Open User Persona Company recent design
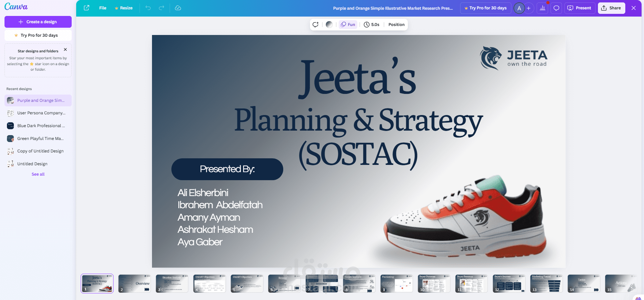This screenshot has height=300, width=644. [x=38, y=113]
